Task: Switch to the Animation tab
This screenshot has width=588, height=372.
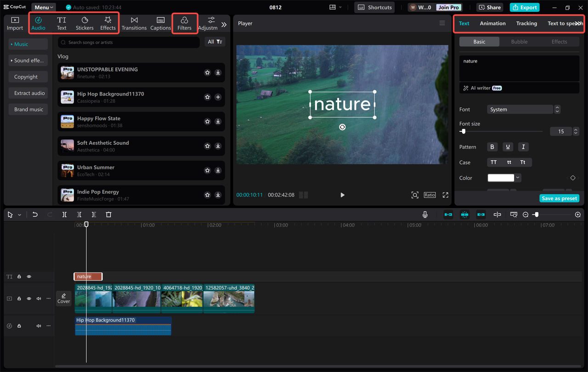Action: point(492,23)
